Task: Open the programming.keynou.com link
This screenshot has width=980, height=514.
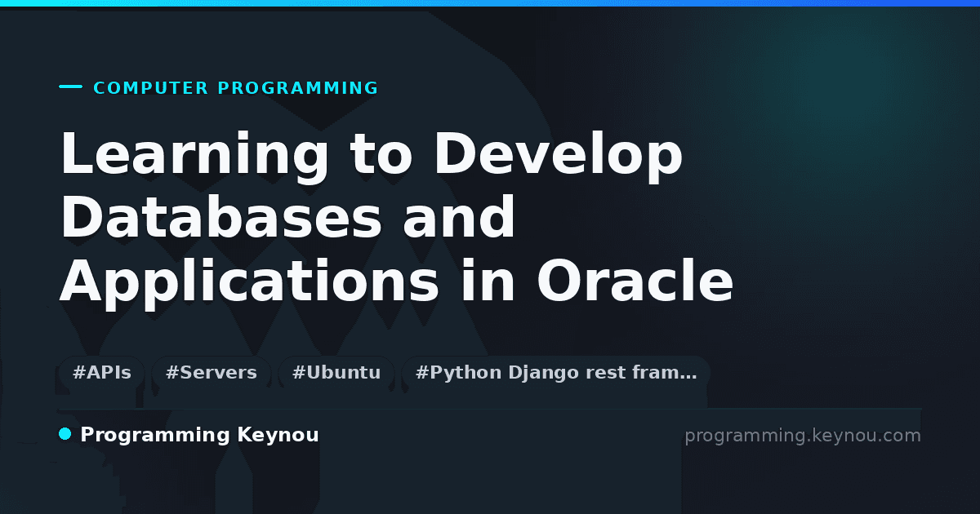Action: coord(802,436)
